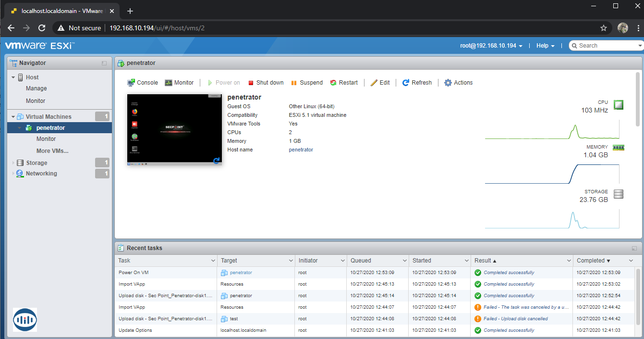Viewport: 644px width, 339px height.
Task: Minimize the Navigator panel
Action: (104, 63)
